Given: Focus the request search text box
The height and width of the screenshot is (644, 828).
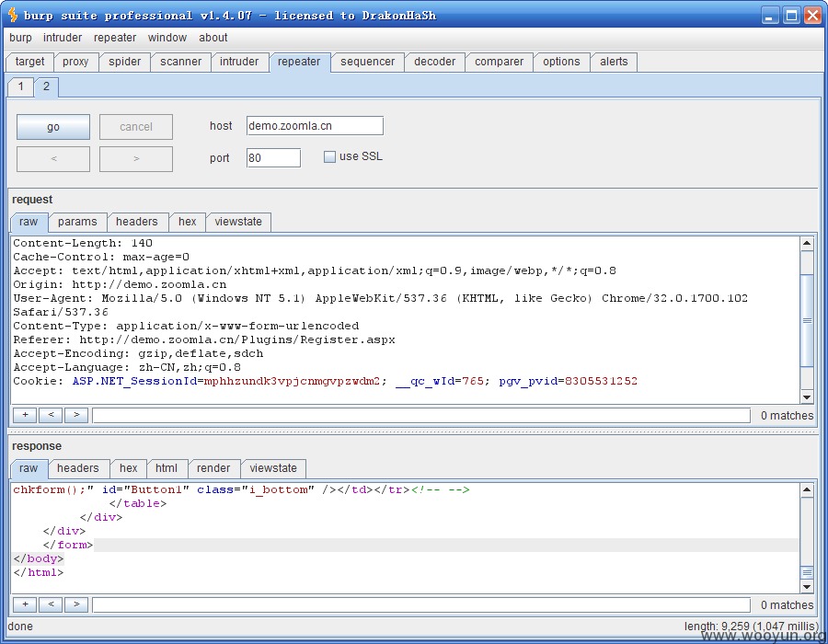Looking at the screenshot, I should click(x=421, y=416).
